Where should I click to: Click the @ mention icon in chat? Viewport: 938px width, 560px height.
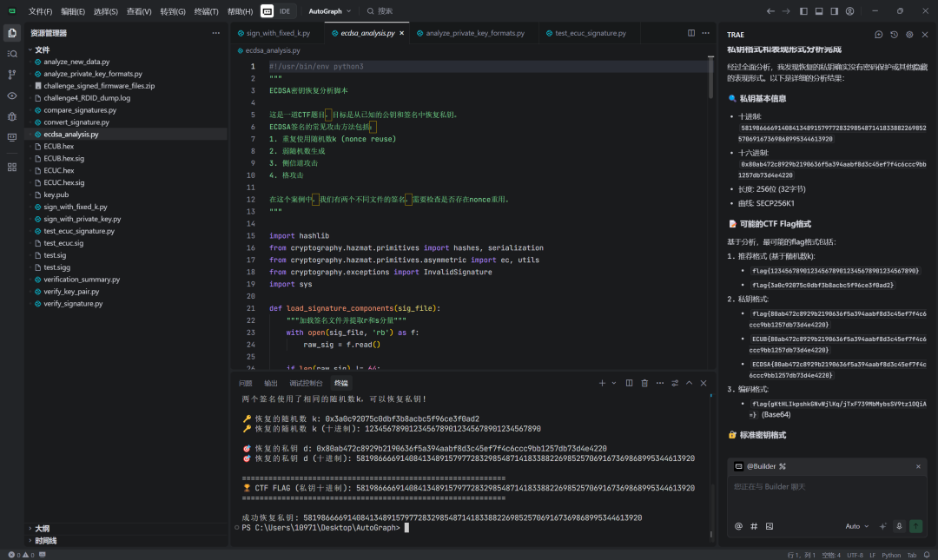(x=739, y=526)
